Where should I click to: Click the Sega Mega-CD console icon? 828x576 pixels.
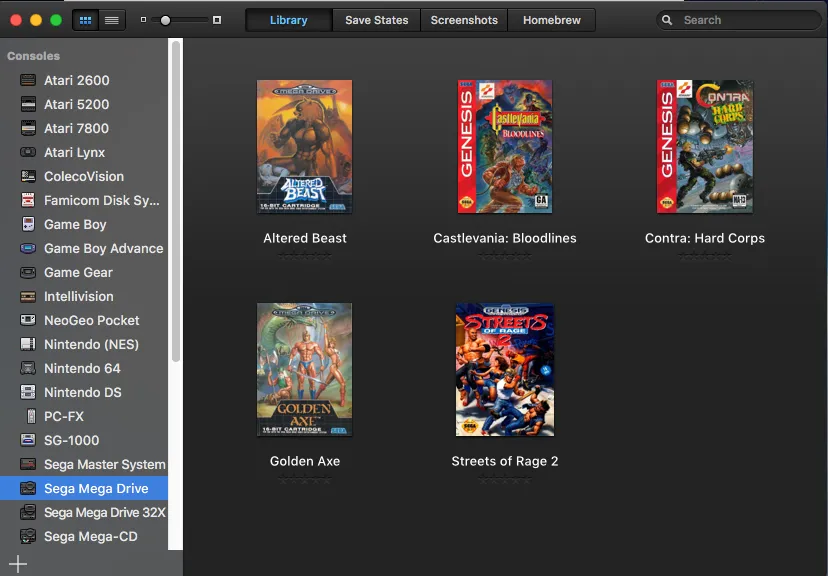(x=28, y=536)
